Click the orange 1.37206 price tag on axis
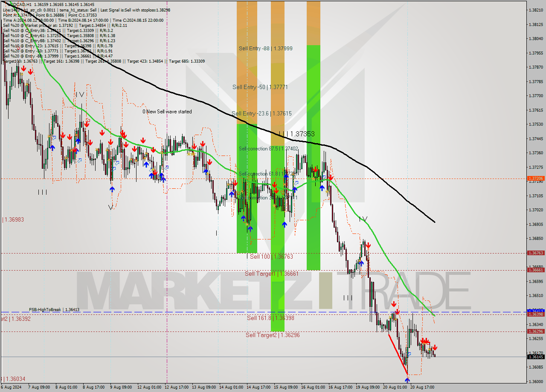The width and height of the screenshot is (546, 392). (536, 179)
